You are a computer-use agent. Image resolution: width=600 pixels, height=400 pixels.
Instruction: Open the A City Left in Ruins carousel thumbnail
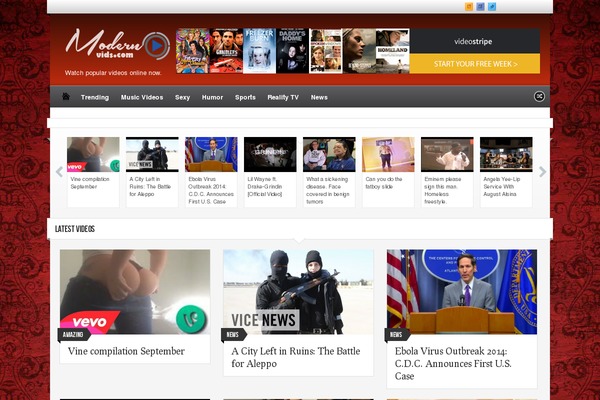pos(152,154)
